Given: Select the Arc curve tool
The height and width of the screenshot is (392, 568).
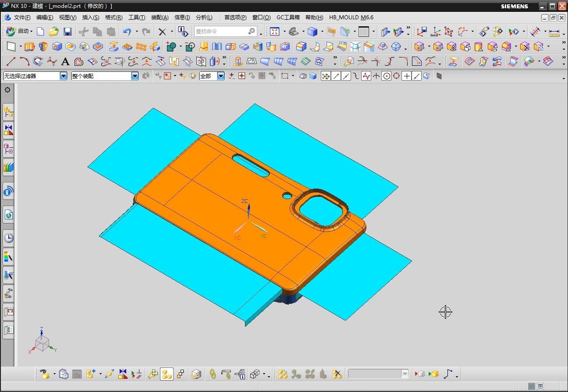Looking at the screenshot, I should click(x=25, y=62).
